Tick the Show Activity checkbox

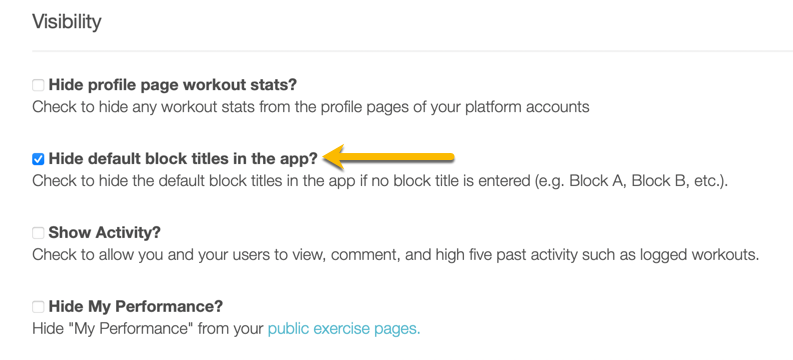38,233
